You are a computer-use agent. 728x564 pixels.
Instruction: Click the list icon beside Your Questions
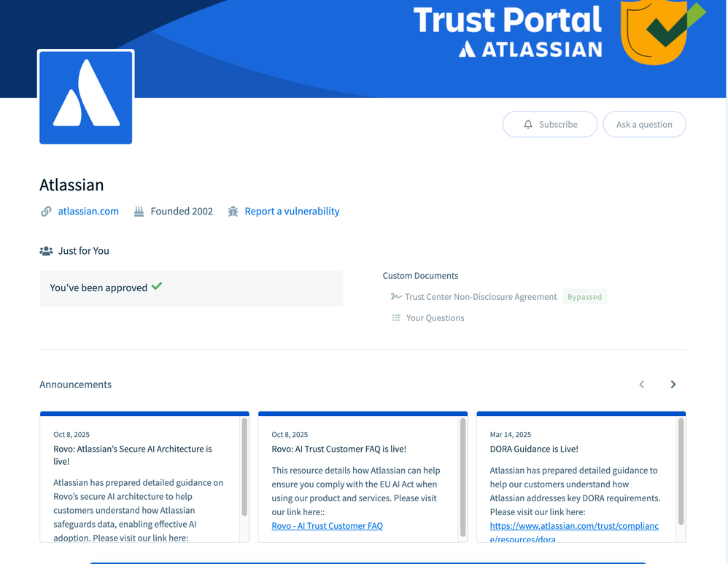396,318
